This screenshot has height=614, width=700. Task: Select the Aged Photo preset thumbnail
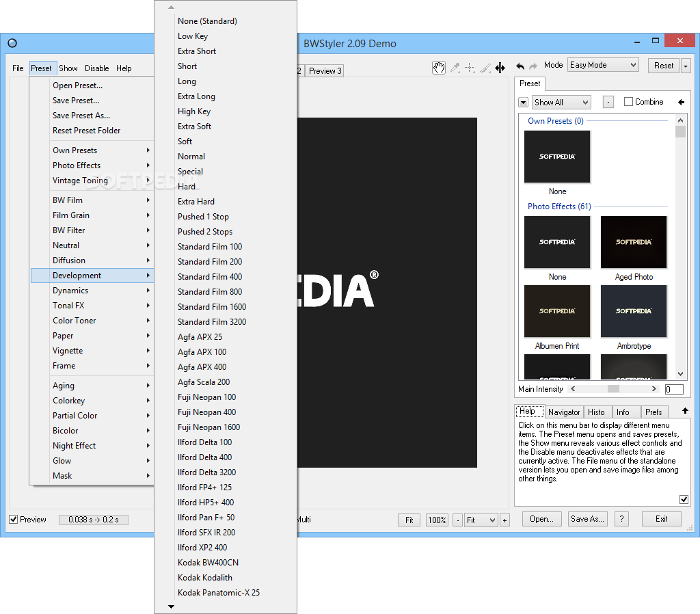(634, 242)
